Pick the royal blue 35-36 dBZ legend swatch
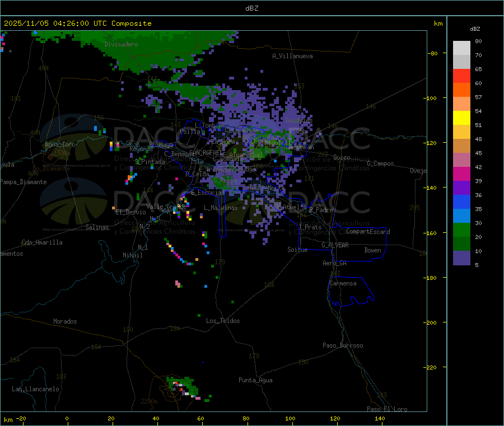The image size is (504, 426). (x=461, y=202)
